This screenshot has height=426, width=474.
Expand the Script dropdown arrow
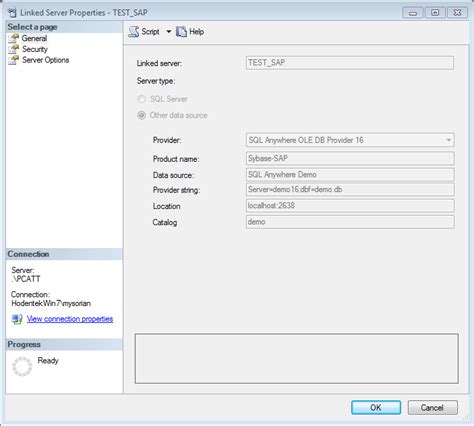(x=169, y=32)
